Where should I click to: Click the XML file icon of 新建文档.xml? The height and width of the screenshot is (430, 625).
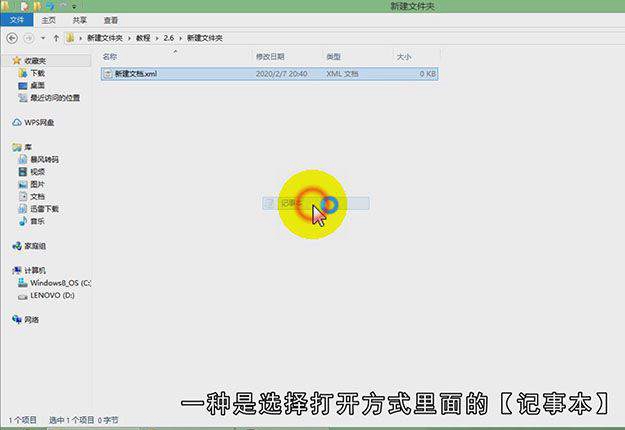point(108,74)
